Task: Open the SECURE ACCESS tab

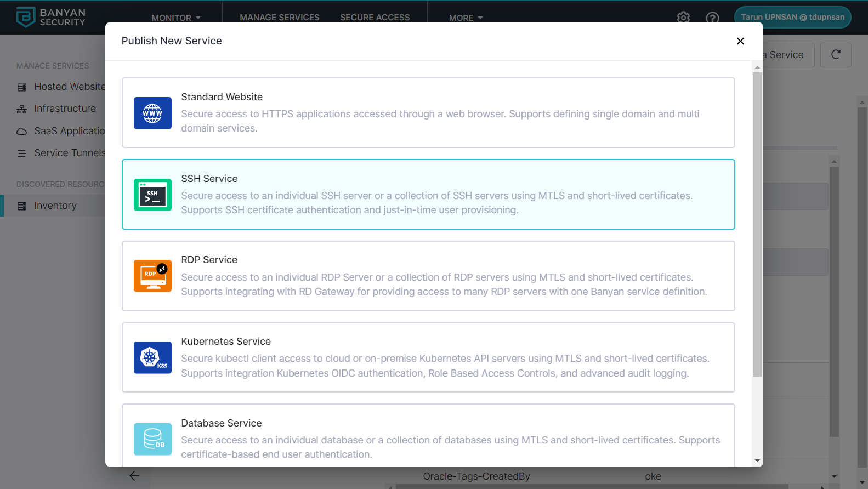Action: coord(375,18)
